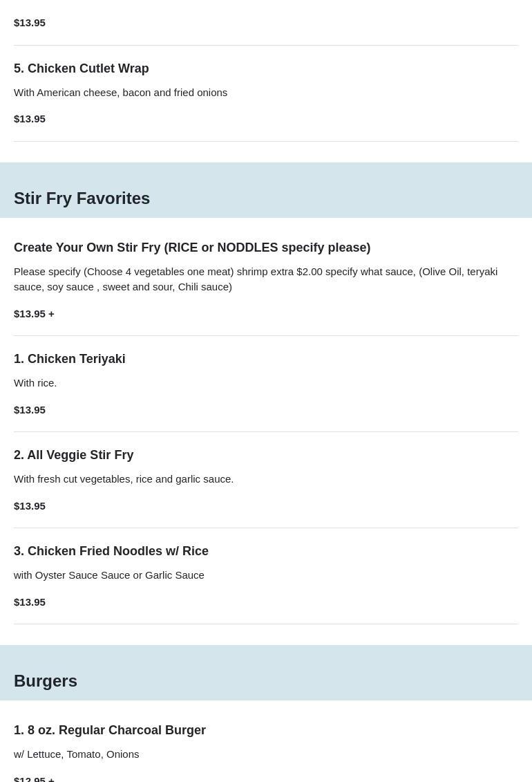Screen dimensions: 532x782
Task: Open 8 oz. Regular Charcoal Burger item
Action: coord(110,730)
